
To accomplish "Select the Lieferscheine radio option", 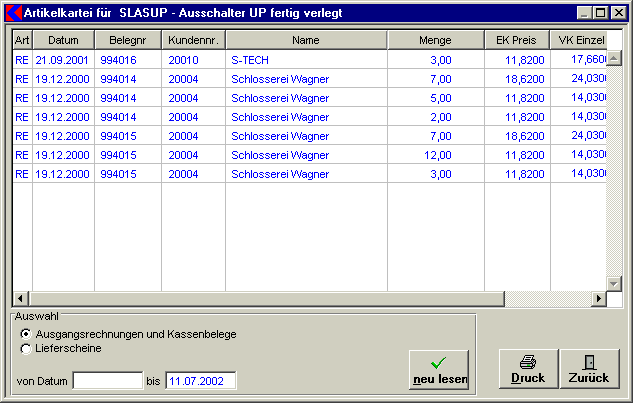I will pos(26,348).
